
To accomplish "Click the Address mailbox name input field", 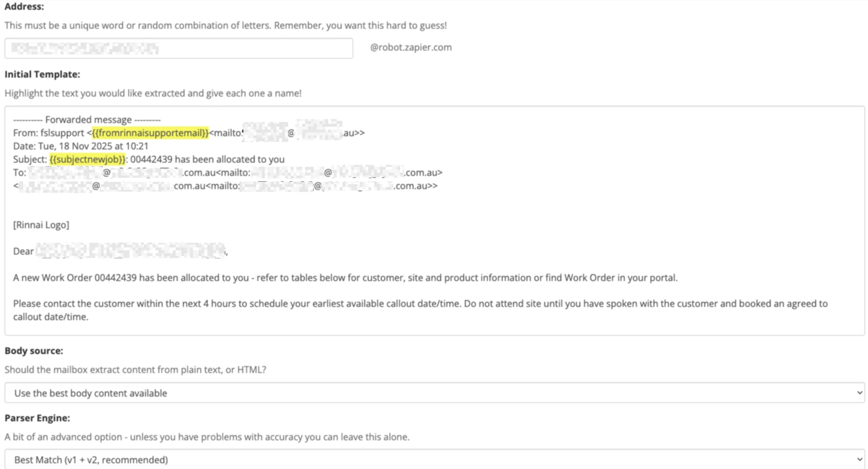I will (x=178, y=48).
